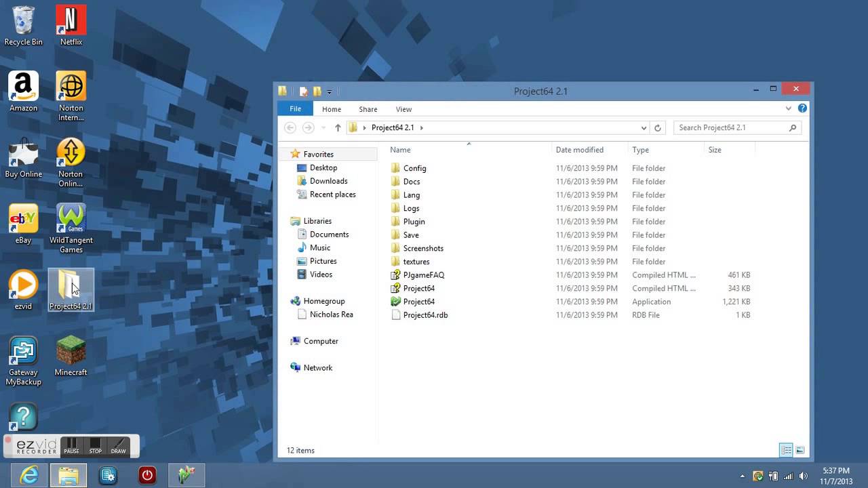Image resolution: width=868 pixels, height=488 pixels.
Task: Click the Forward navigation arrow
Action: click(x=308, y=127)
